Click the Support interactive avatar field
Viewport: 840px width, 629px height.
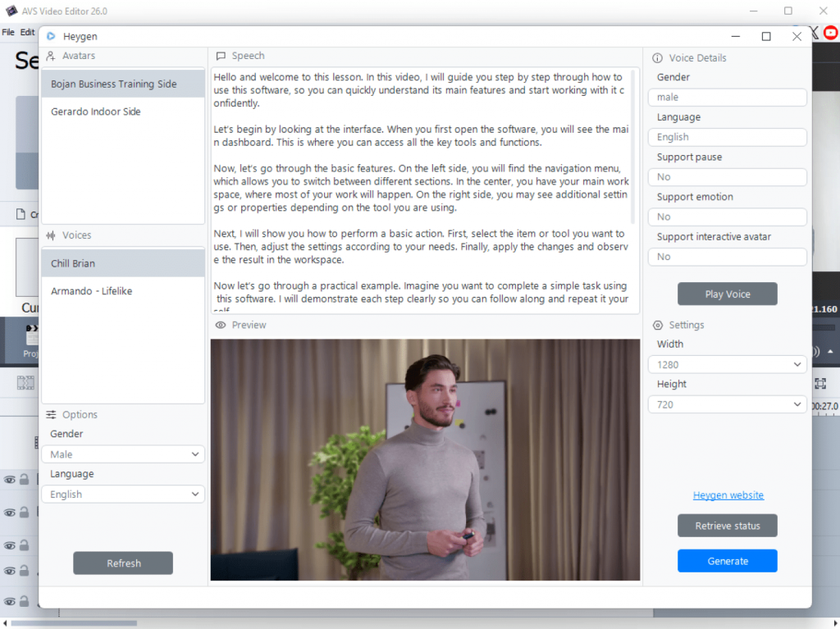pos(727,257)
